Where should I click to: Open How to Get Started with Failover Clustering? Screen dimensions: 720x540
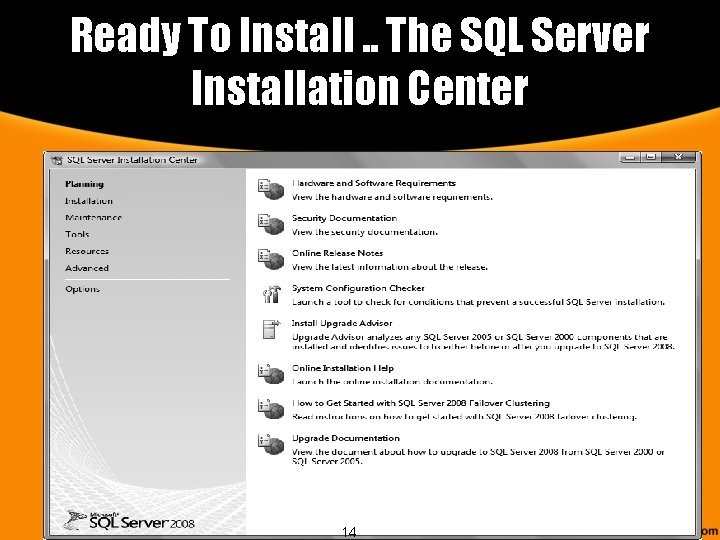pyautogui.click(x=421, y=403)
